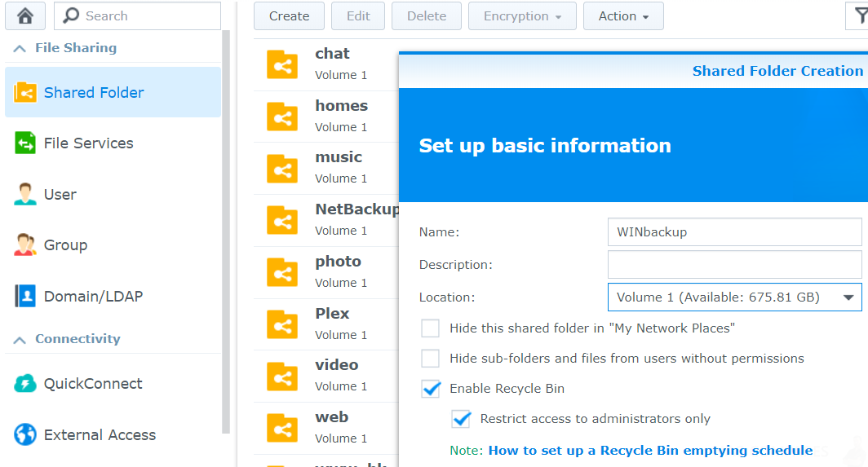Viewport: 868px width, 467px height.
Task: Select the chat folder name
Action: click(332, 54)
